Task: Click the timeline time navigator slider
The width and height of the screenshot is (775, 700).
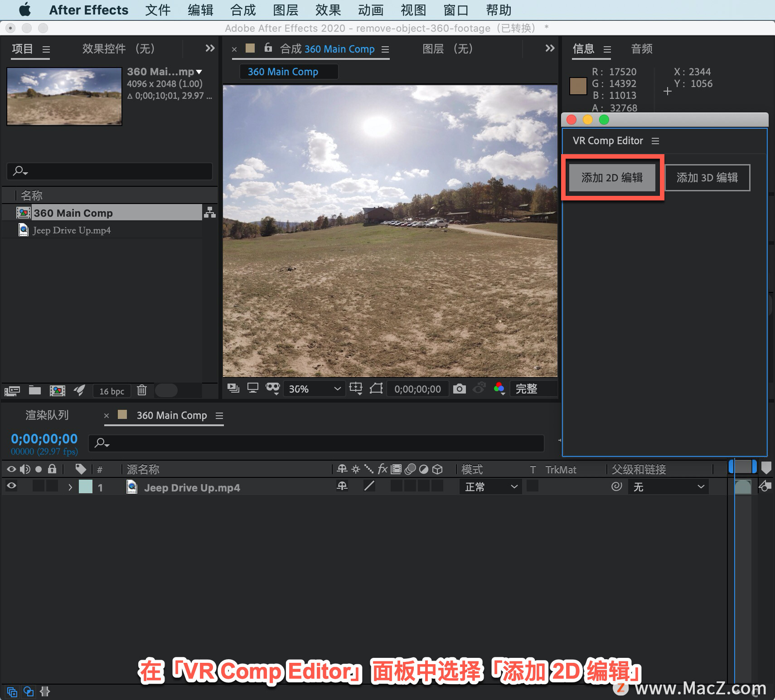Action: 742,467
